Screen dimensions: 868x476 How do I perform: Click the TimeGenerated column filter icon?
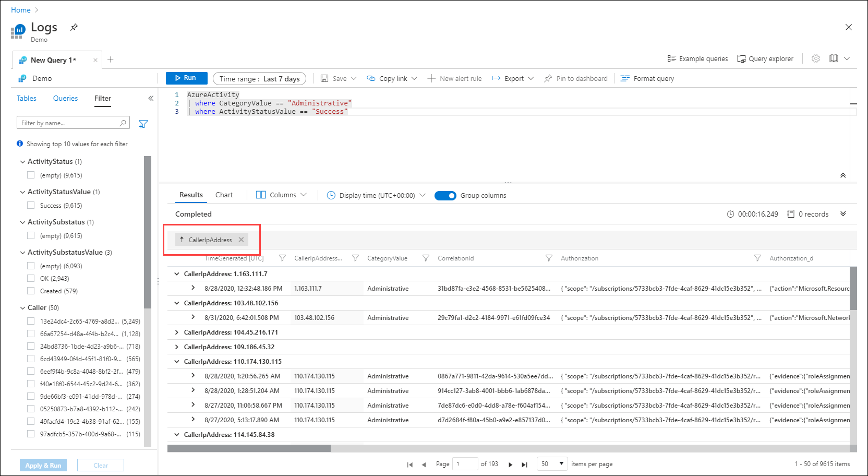(x=282, y=258)
